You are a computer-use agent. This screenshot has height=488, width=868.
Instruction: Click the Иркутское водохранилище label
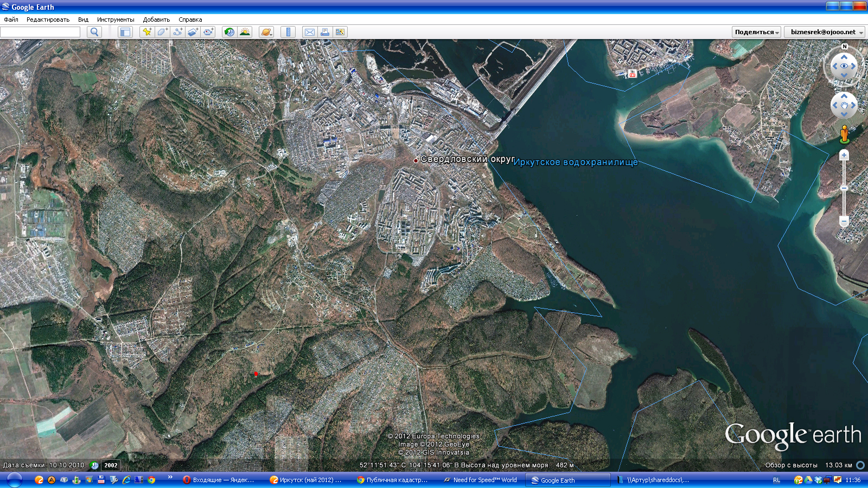pyautogui.click(x=575, y=162)
